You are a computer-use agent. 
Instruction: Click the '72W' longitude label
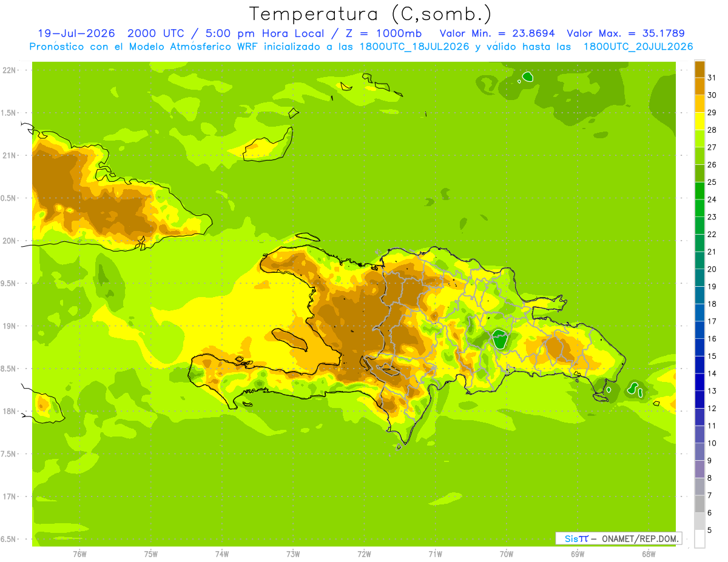364,554
